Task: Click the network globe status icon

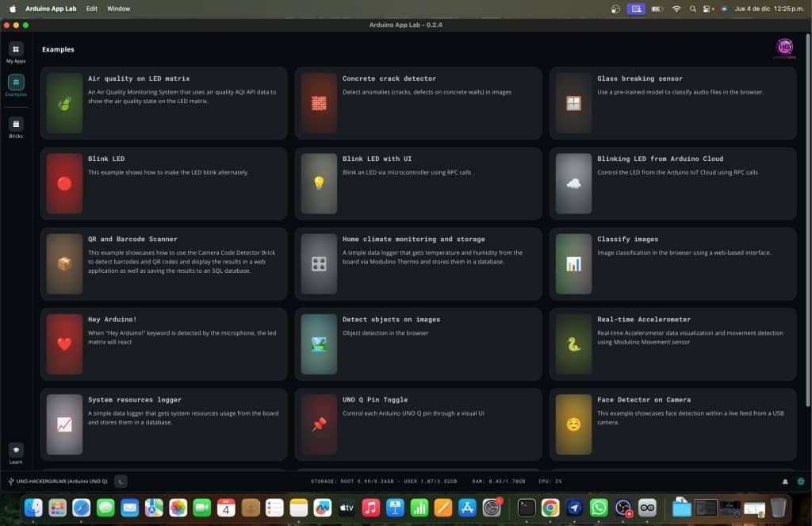Action: (801, 482)
